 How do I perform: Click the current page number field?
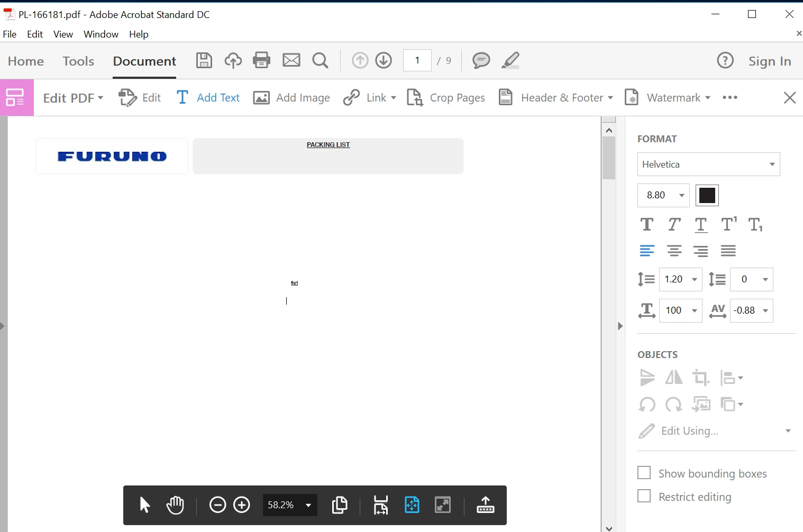[x=417, y=60]
